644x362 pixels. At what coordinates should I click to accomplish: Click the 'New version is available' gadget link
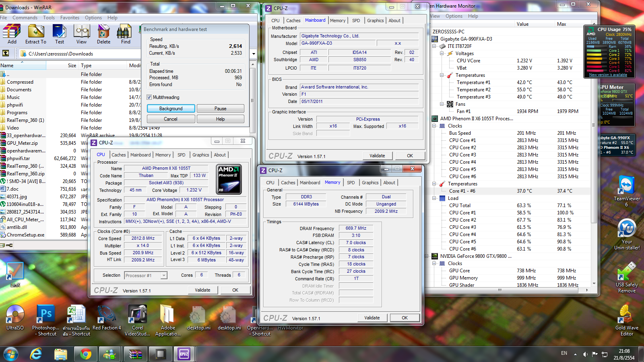click(608, 75)
